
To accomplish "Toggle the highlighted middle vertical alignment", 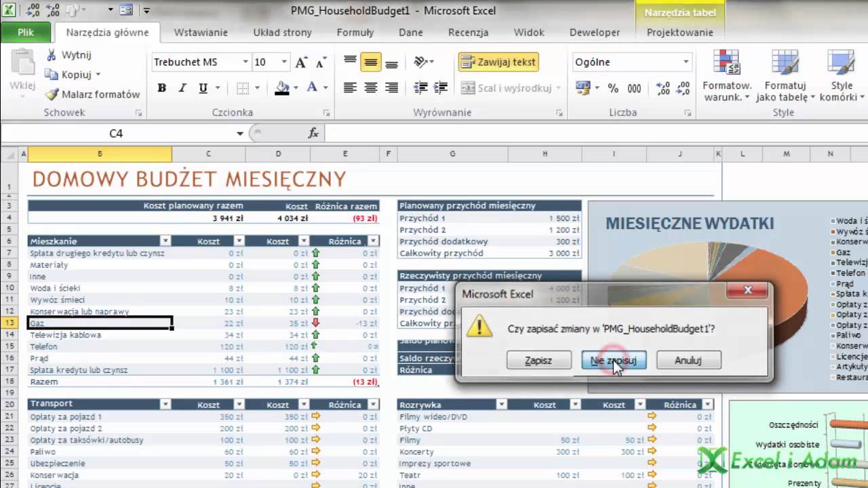I will click(x=370, y=62).
